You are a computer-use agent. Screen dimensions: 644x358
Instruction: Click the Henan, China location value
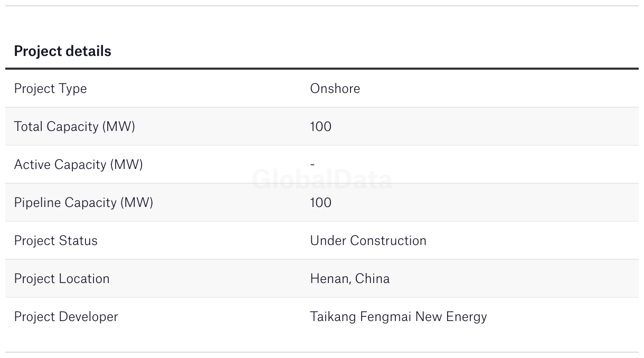(350, 279)
